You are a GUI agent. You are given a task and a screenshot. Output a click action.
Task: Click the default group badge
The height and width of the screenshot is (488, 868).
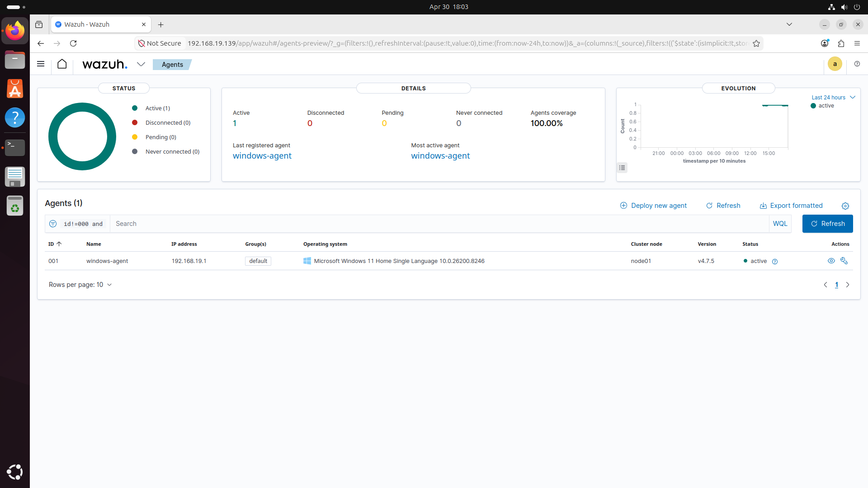click(258, 261)
